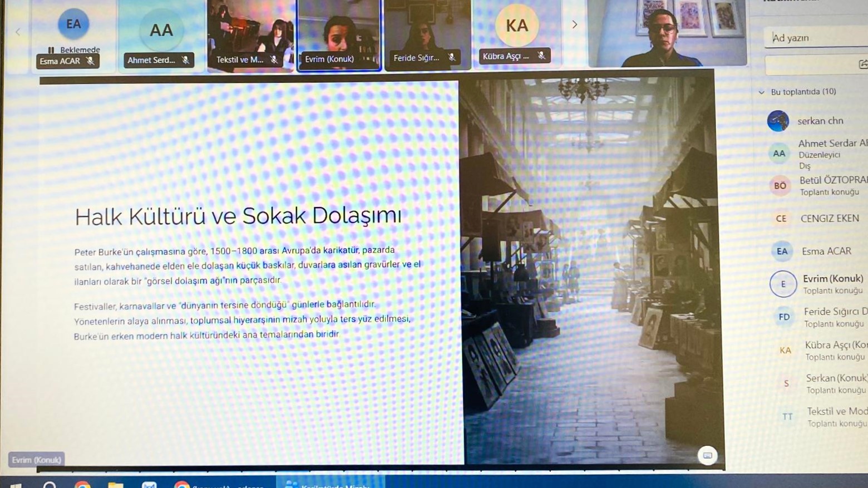Click the share invite icon in participants panel
Viewport: 868px width, 488px height.
click(862, 65)
